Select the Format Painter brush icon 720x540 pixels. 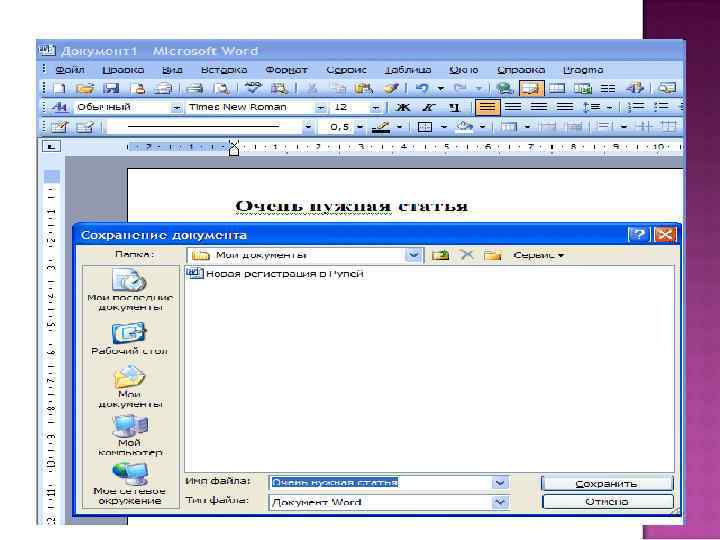[x=391, y=88]
